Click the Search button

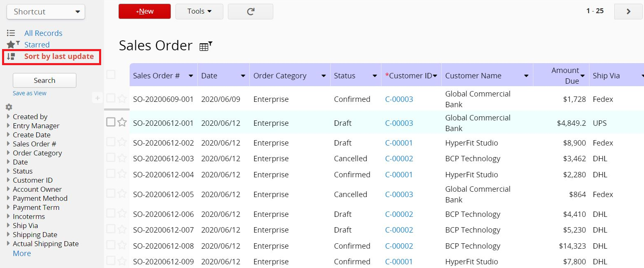[x=45, y=80]
